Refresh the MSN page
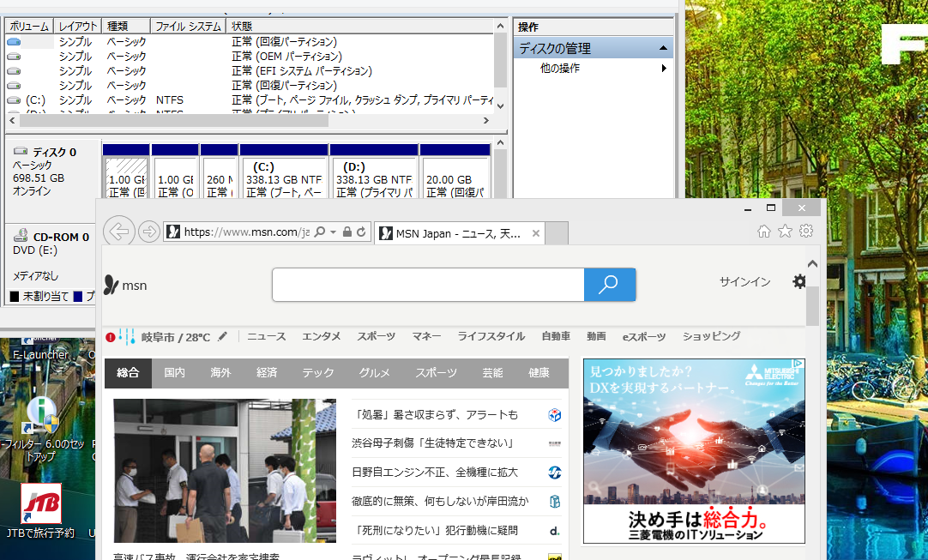The width and height of the screenshot is (928, 560). point(361,232)
